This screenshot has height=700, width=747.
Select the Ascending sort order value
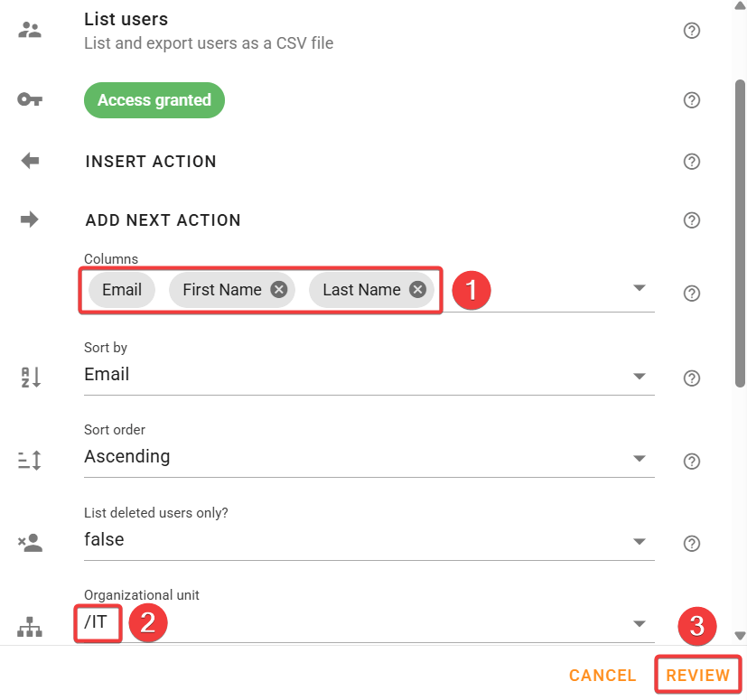click(127, 456)
